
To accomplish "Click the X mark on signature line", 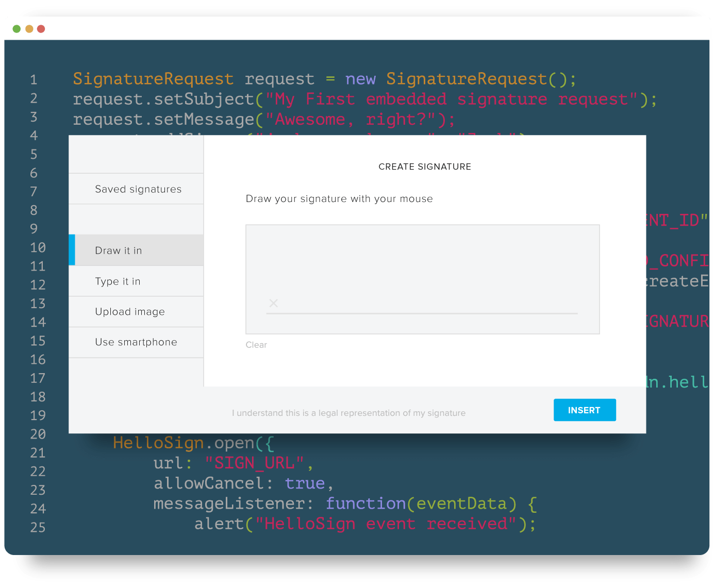I will [x=274, y=303].
